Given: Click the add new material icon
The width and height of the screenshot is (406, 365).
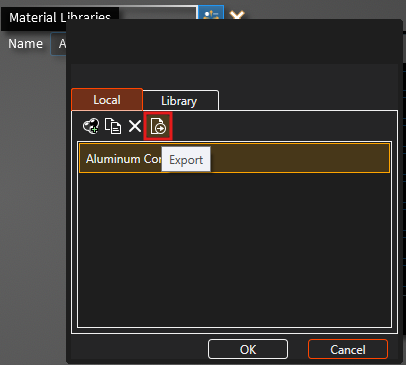Looking at the screenshot, I should pos(91,126).
